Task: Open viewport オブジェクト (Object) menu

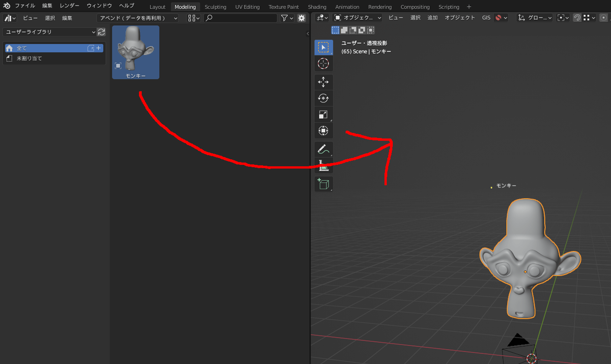Action: click(459, 17)
